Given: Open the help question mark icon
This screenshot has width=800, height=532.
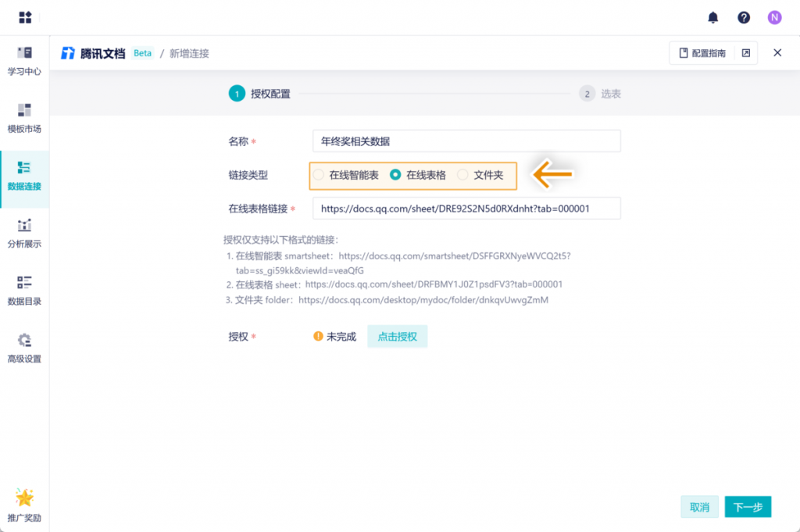Looking at the screenshot, I should 744,17.
